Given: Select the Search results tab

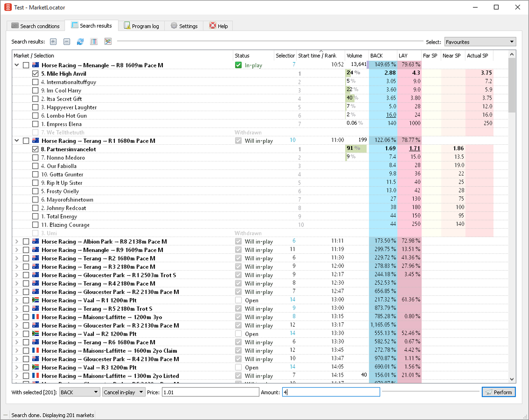Looking at the screenshot, I should pos(91,26).
